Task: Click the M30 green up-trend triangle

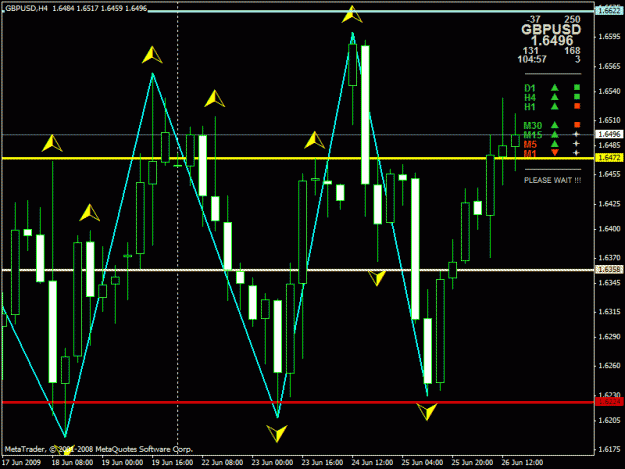Action: click(x=554, y=125)
